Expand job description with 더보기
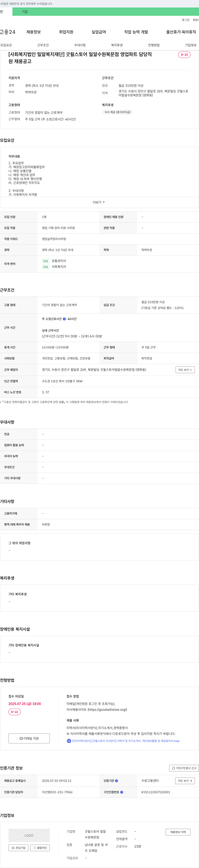 pos(99,202)
